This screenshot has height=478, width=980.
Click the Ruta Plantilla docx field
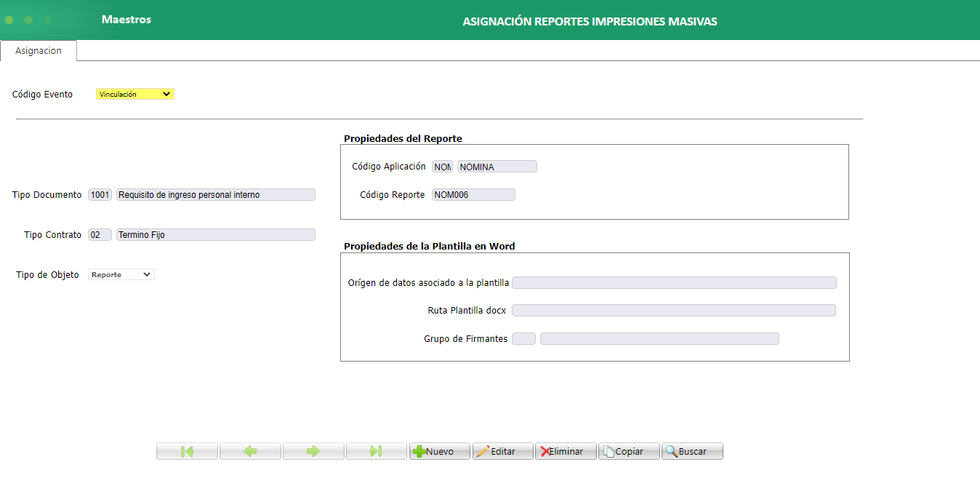click(x=674, y=310)
